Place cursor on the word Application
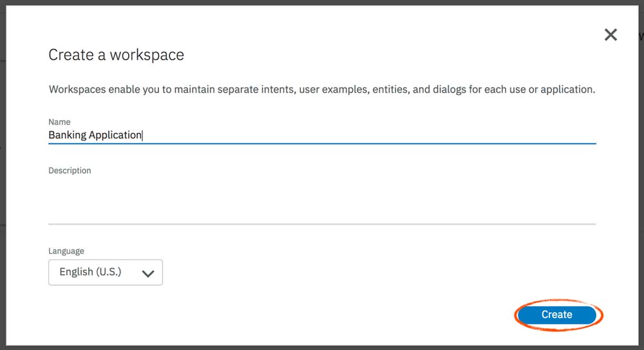Viewport: 644px width, 350px height. click(115, 135)
